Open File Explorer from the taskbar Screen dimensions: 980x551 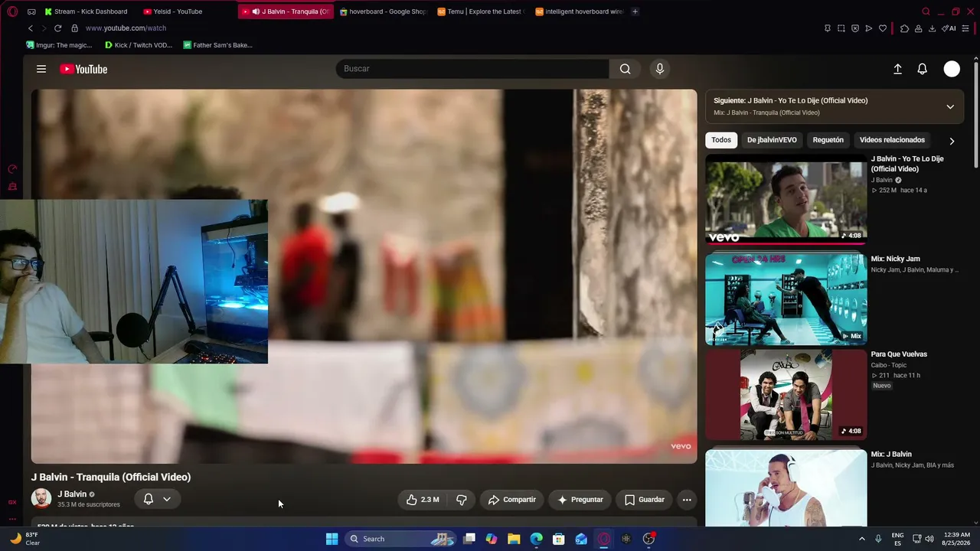[514, 539]
